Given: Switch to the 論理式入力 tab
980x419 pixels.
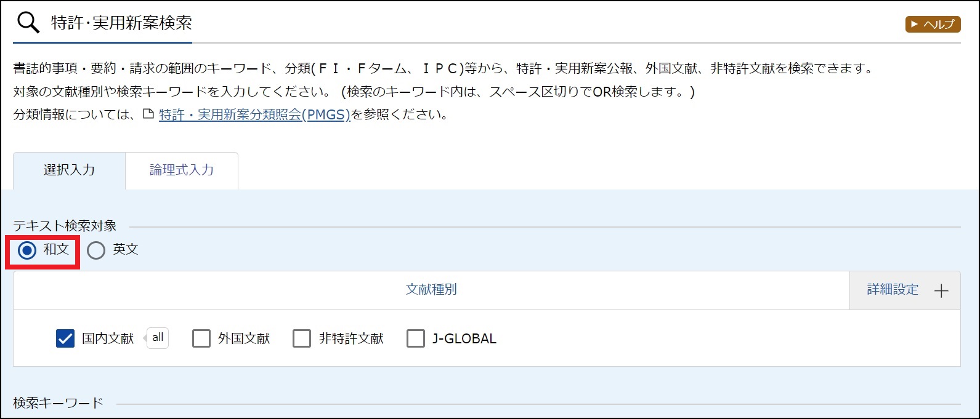Looking at the screenshot, I should click(182, 170).
